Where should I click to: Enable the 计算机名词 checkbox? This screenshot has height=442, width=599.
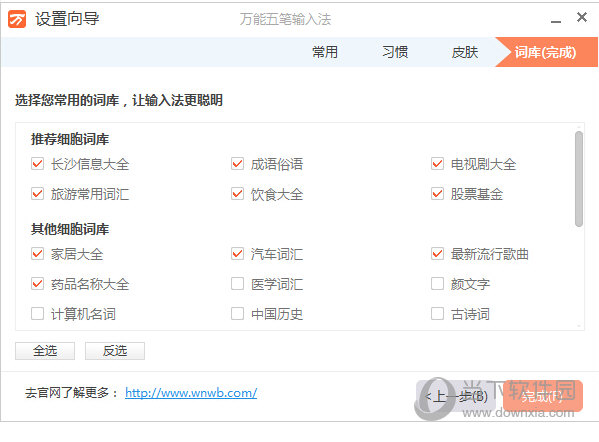tap(37, 314)
